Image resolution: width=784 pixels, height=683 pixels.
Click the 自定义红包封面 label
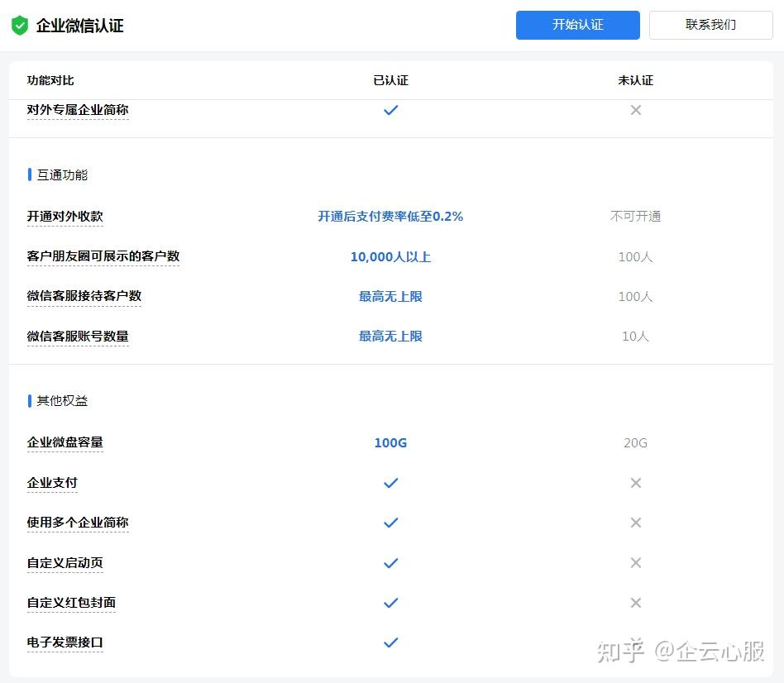71,603
